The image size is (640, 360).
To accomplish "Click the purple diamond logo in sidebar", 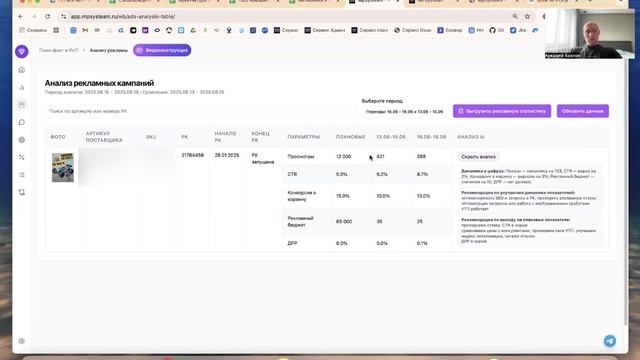I will 22,51.
